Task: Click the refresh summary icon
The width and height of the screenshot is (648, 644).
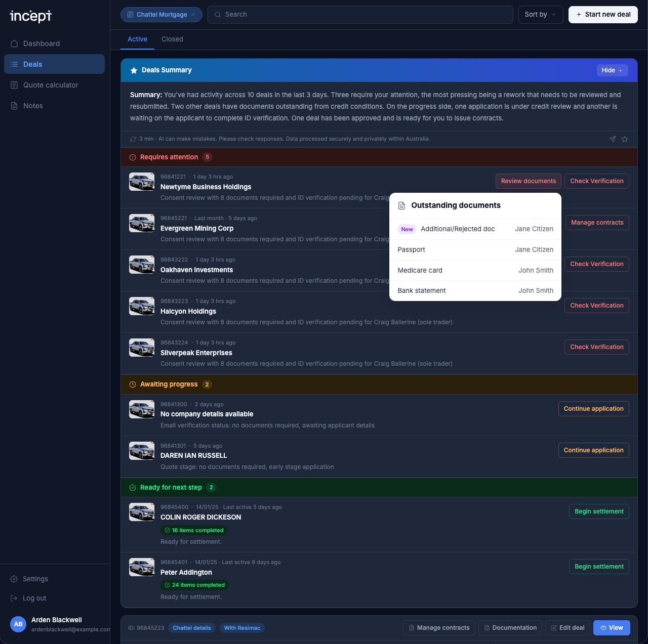Action: (133, 139)
